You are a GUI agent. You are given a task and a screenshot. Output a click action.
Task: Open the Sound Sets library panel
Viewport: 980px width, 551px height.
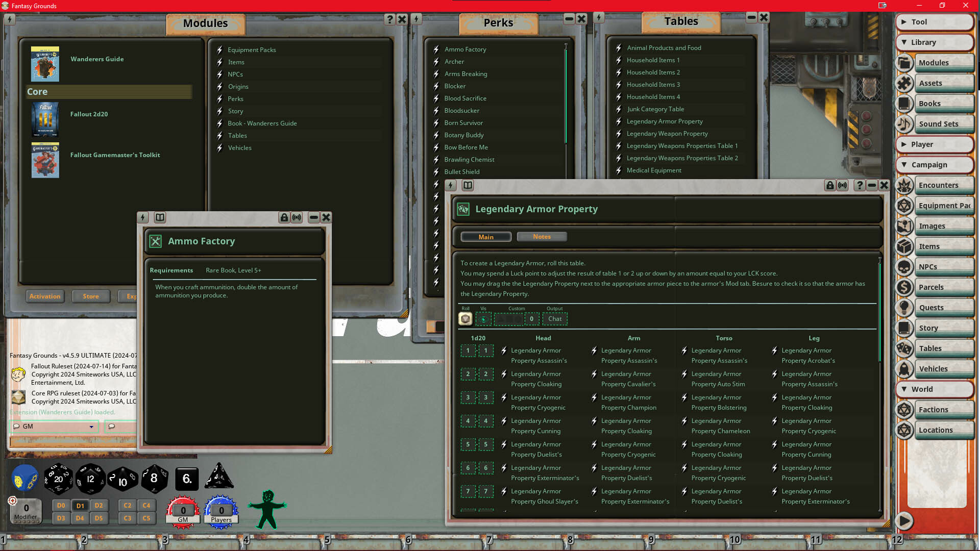click(945, 123)
